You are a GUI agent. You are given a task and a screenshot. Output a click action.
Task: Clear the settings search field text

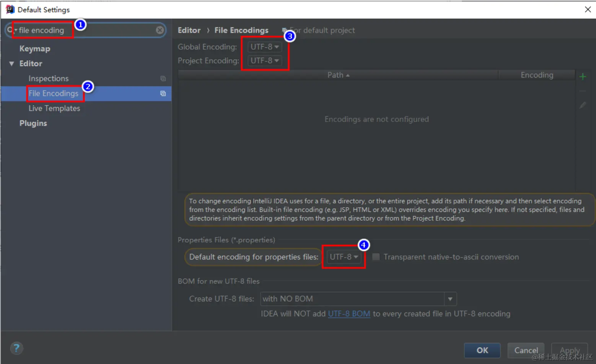coord(160,30)
